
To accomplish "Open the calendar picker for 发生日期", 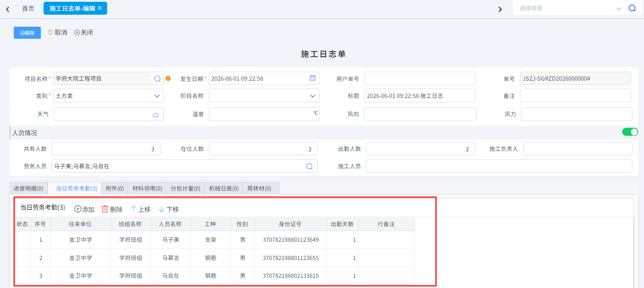I will 312,78.
